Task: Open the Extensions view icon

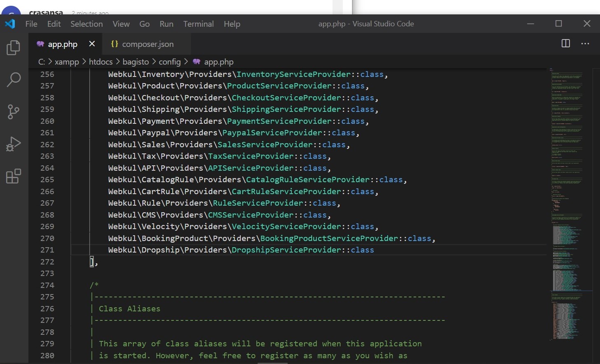Action: [x=14, y=176]
